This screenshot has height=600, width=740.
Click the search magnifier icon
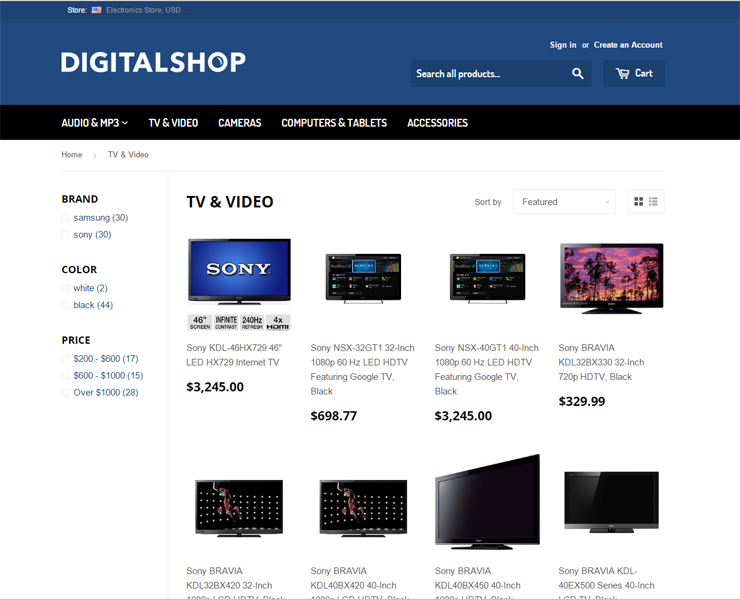tap(578, 73)
